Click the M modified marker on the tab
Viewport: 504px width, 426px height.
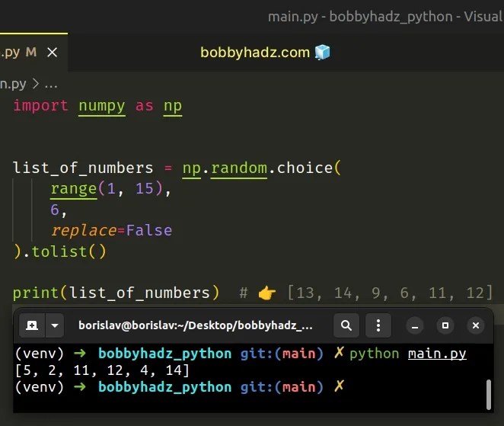(31, 52)
